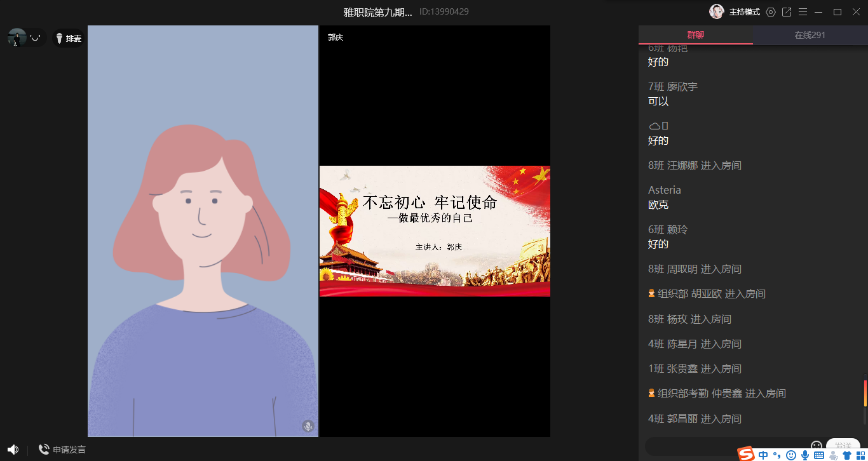Open the Sogou skin shirt icon
868x461 pixels.
click(x=846, y=455)
